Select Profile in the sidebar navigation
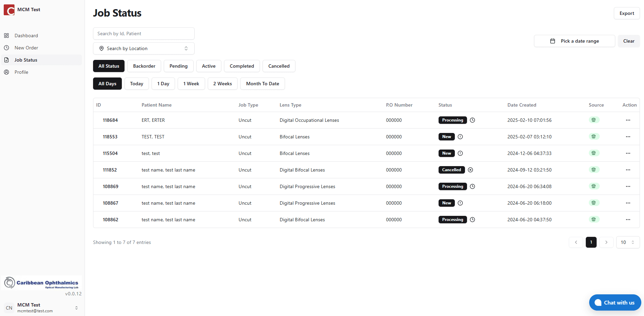 (x=21, y=72)
